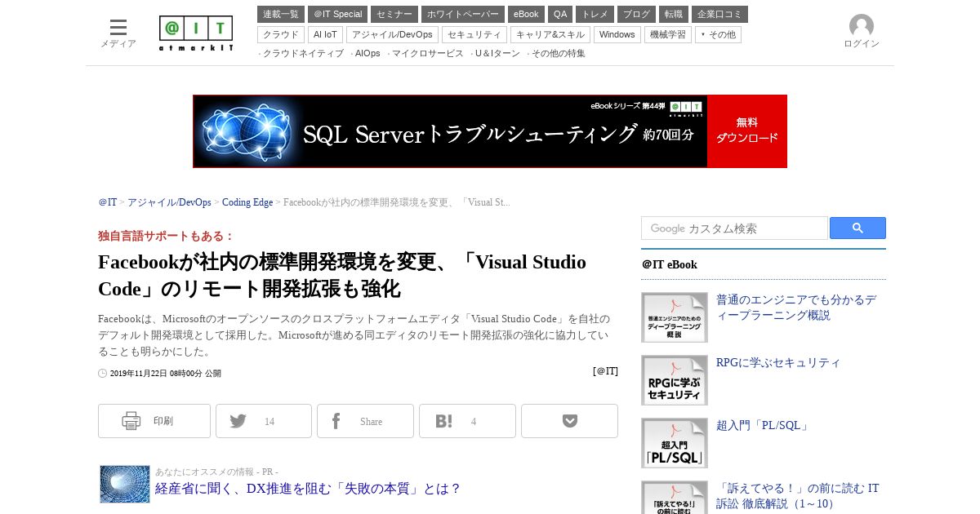Open 連載一覧 tab

281,14
